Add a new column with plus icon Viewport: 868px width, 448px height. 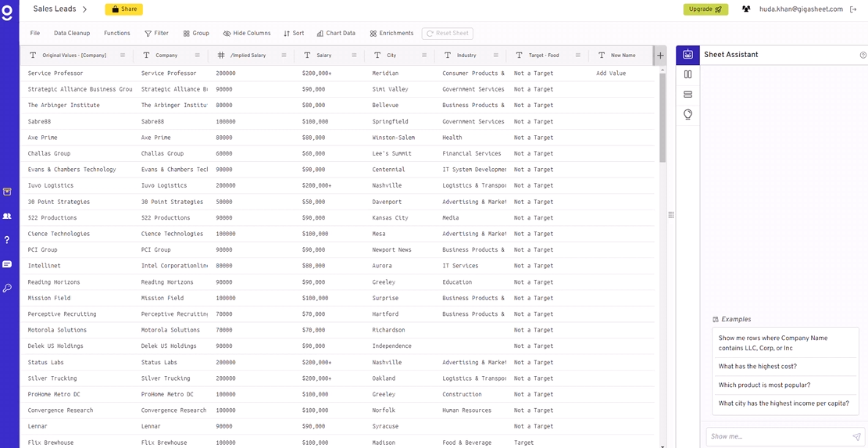pyautogui.click(x=660, y=56)
